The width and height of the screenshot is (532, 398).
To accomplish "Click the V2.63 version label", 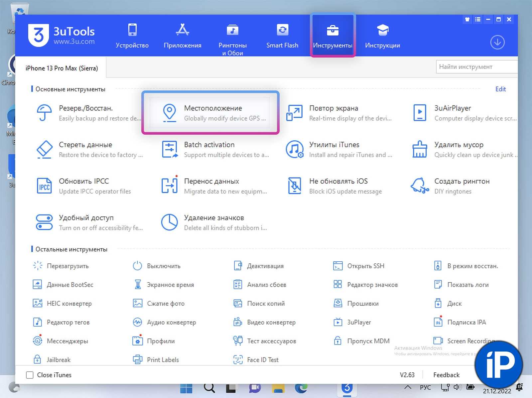I will 407,375.
